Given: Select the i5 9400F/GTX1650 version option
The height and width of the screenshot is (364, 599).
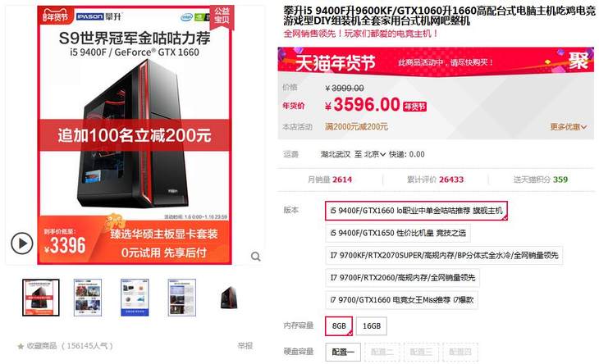Looking at the screenshot, I should [x=398, y=233].
